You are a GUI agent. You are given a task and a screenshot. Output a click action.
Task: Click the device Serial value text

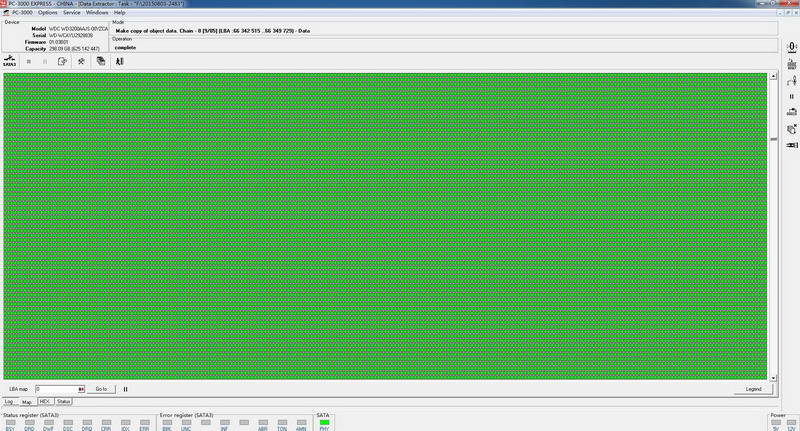[71, 36]
